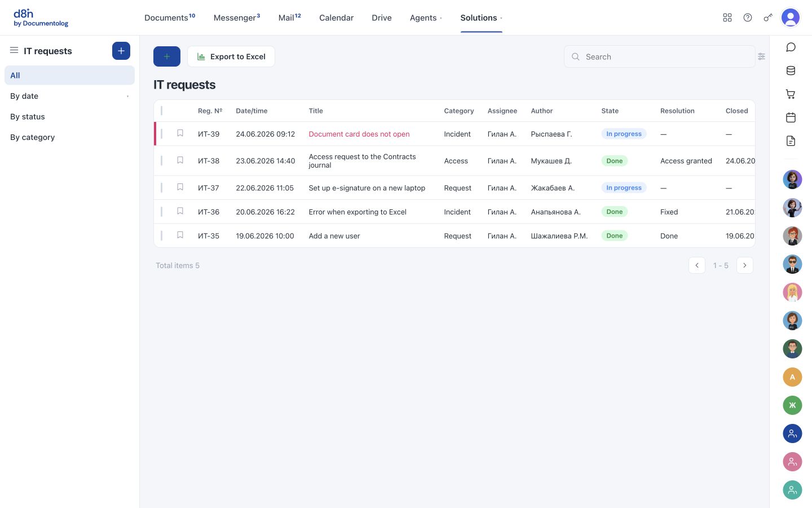The height and width of the screenshot is (508, 812).
Task: Open the teal group avatar
Action: pyautogui.click(x=792, y=490)
